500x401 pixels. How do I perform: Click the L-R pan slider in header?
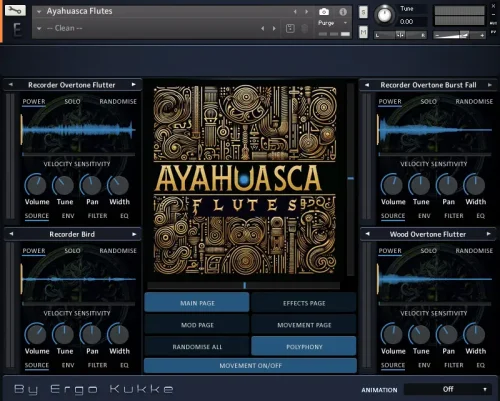400,35
